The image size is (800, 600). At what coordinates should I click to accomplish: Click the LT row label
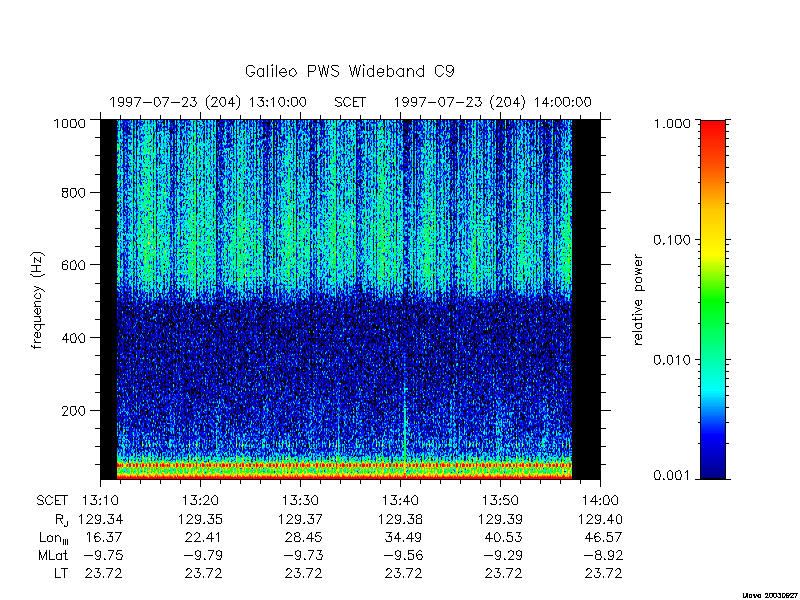click(61, 573)
